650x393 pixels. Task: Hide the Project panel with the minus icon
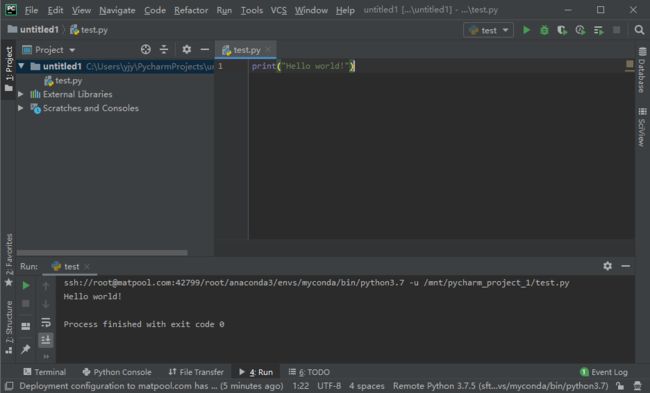[x=204, y=50]
